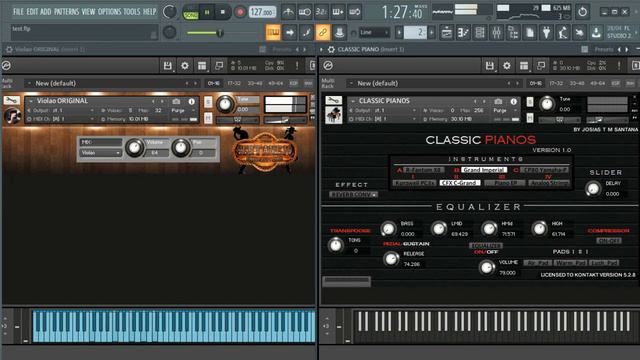
Task: Click the hat stamp tool icon
Action: (339, 32)
